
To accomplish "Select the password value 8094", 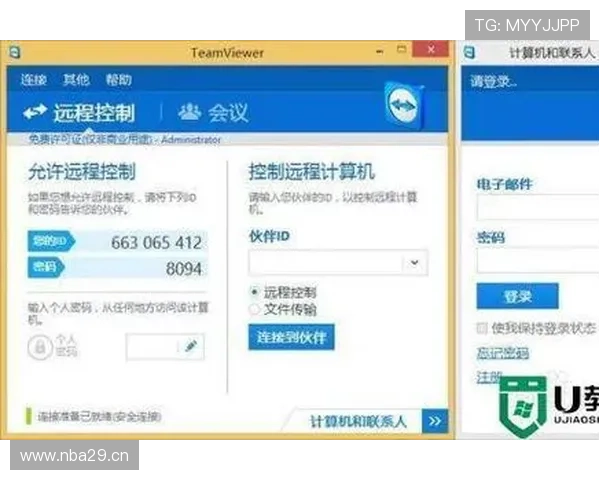I will point(184,269).
